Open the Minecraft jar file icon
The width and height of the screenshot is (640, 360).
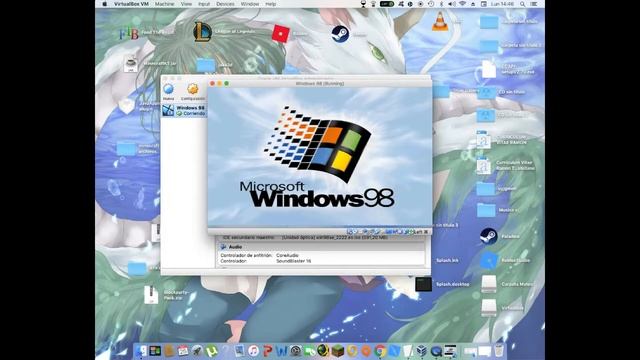(131, 64)
